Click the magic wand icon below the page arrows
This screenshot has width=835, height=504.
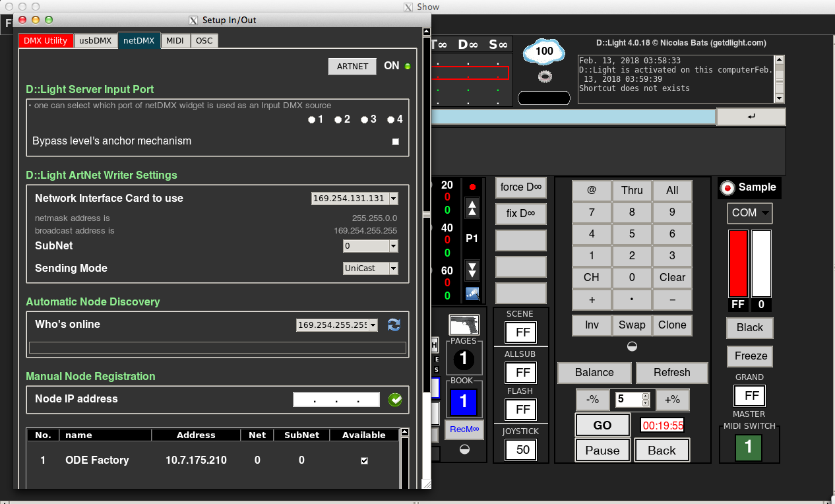[x=472, y=294]
